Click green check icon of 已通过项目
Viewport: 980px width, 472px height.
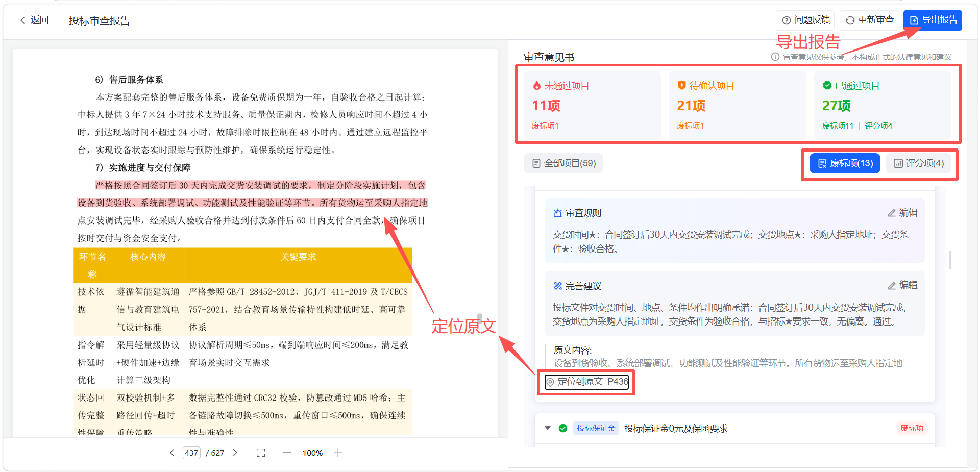coord(827,86)
